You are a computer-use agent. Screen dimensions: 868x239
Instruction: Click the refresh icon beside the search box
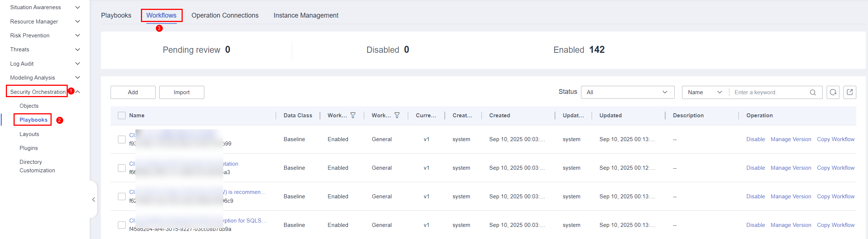pos(833,92)
